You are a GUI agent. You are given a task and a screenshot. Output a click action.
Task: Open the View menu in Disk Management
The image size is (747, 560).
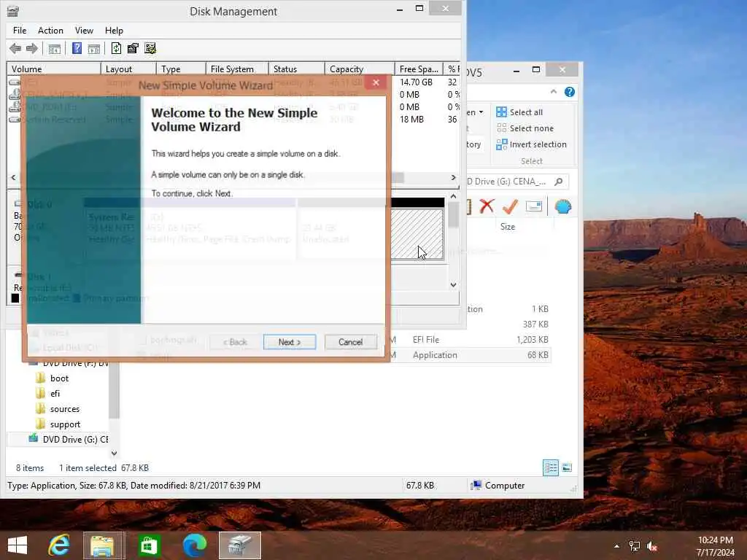click(x=84, y=31)
